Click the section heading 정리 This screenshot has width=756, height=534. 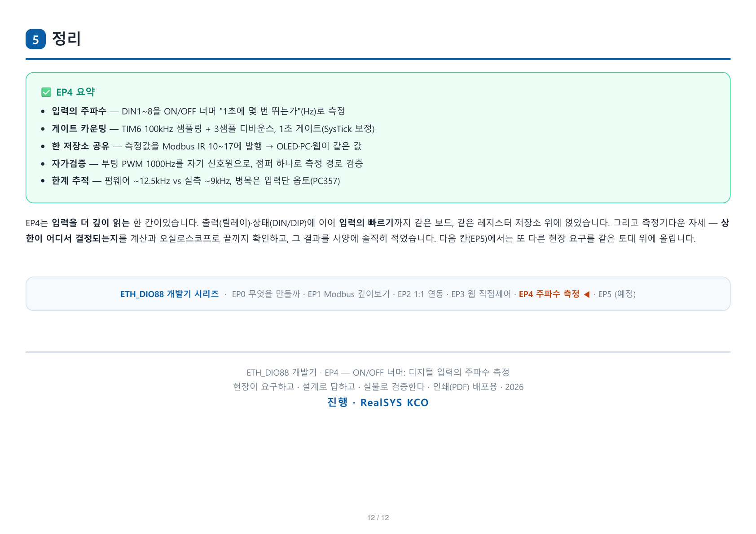(66, 39)
